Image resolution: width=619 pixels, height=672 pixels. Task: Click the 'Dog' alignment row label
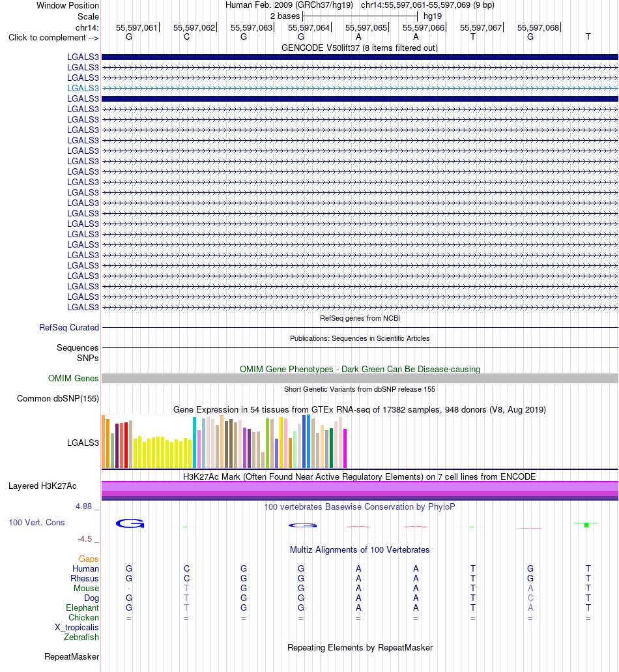click(91, 598)
